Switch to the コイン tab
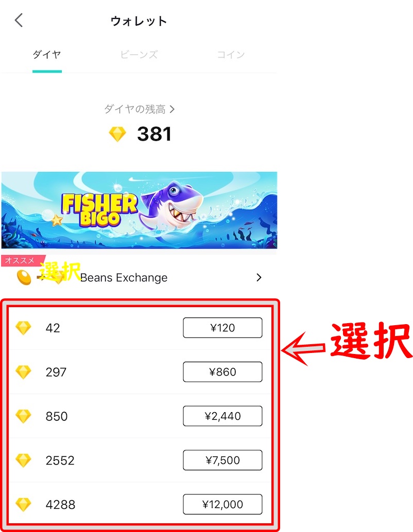The image size is (413, 532). coord(231,55)
